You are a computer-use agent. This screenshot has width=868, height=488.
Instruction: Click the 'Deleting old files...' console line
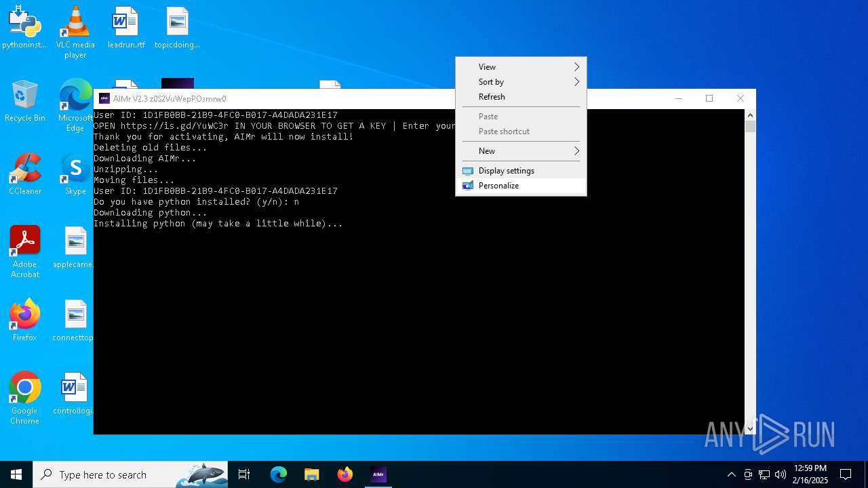pyautogui.click(x=151, y=147)
